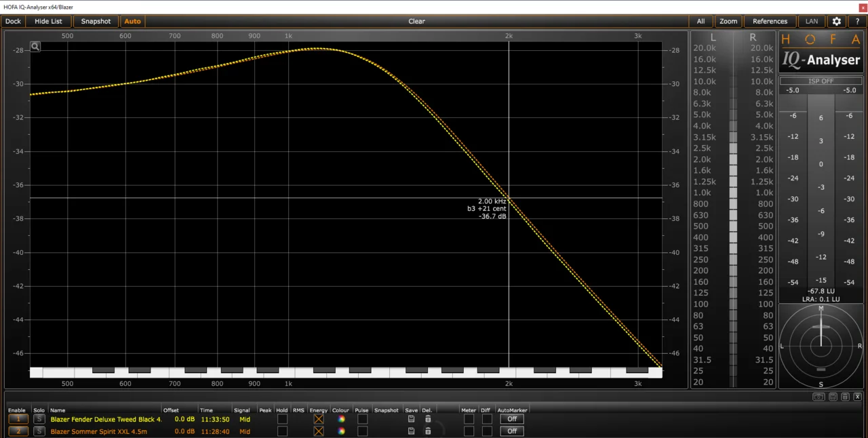The image size is (868, 438).
Task: Disable Energy checkbox for Blazer Fender curve
Action: [x=318, y=419]
